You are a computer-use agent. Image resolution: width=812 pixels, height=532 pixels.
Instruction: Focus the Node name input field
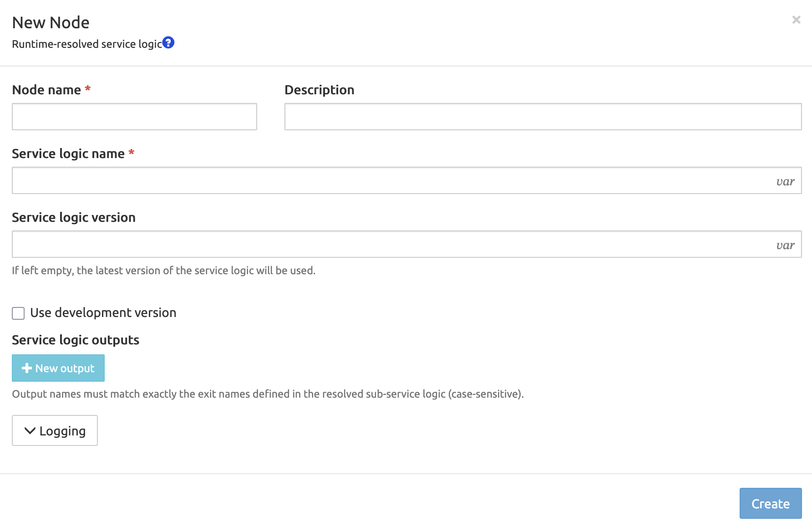[x=134, y=117]
